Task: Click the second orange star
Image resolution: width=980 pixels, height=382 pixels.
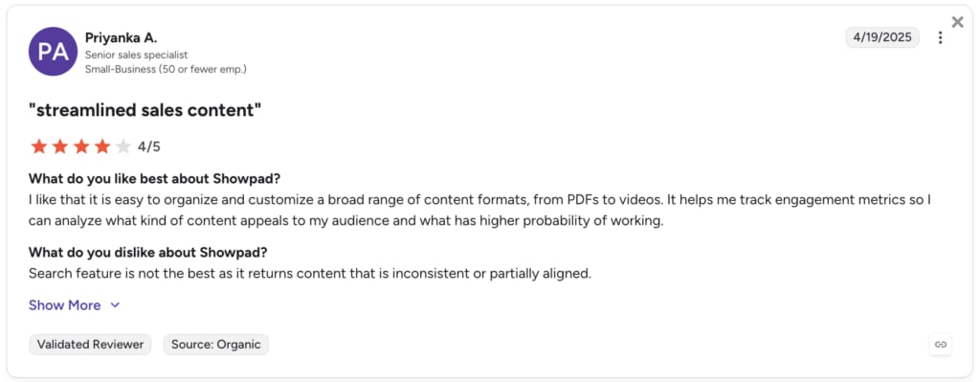Action: (x=60, y=146)
